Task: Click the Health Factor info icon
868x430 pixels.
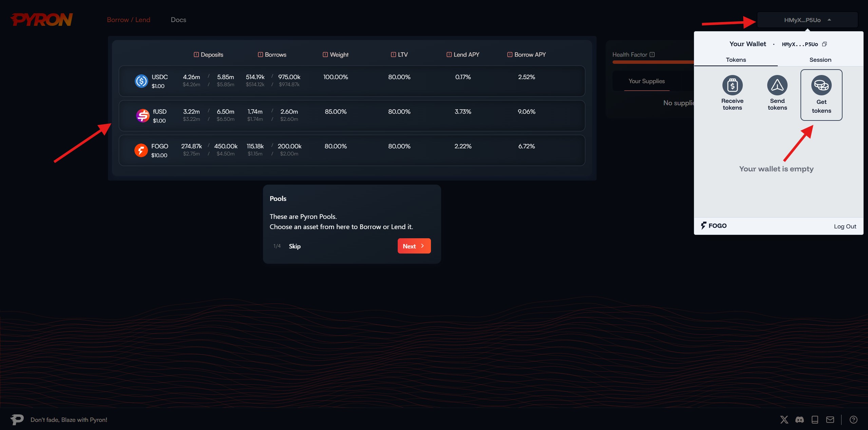Action: pos(652,55)
